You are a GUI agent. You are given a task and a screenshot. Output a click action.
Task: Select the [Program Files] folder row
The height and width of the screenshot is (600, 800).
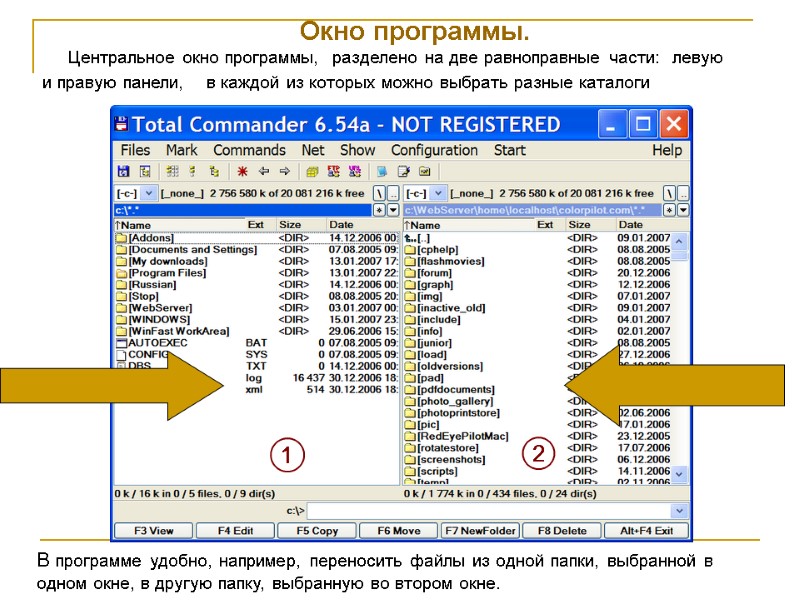pos(257,273)
